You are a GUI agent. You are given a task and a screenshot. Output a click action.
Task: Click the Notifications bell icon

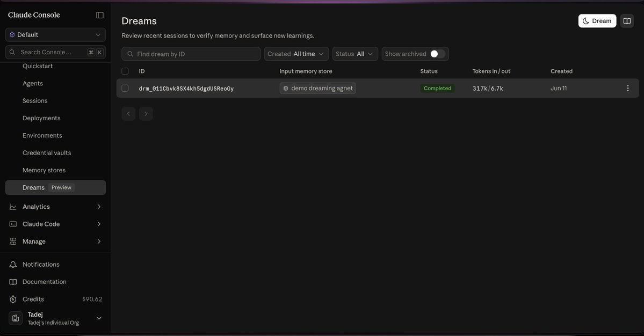tap(13, 265)
